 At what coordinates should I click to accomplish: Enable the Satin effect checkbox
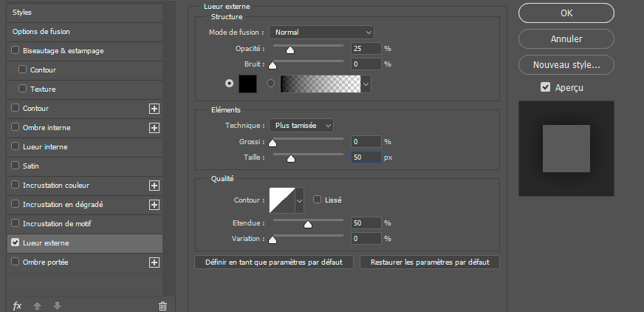(16, 166)
